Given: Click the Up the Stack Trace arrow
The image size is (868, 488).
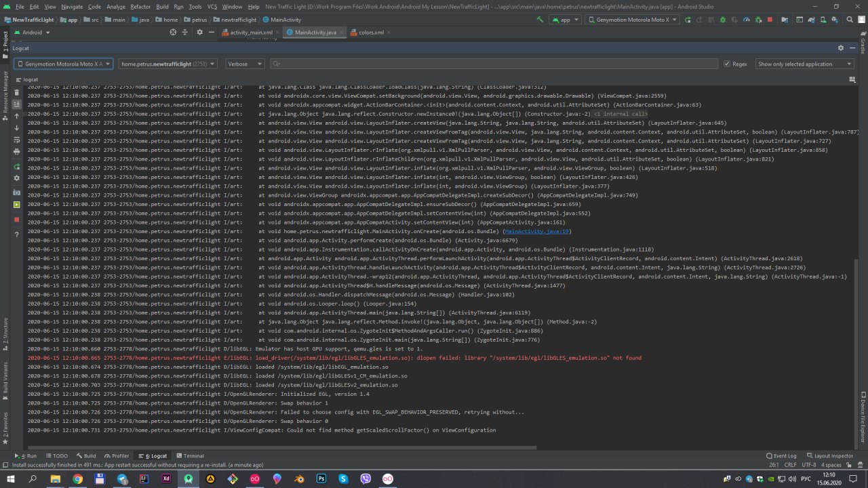Looking at the screenshot, I should click(17, 116).
